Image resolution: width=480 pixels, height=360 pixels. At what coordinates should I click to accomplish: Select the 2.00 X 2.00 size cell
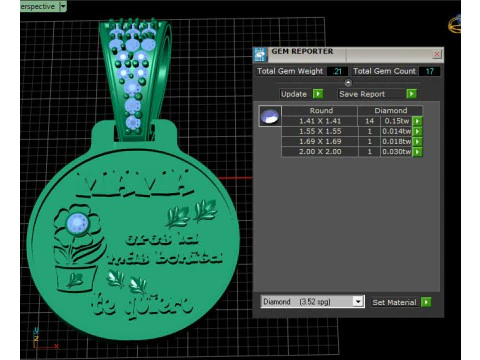click(x=320, y=152)
